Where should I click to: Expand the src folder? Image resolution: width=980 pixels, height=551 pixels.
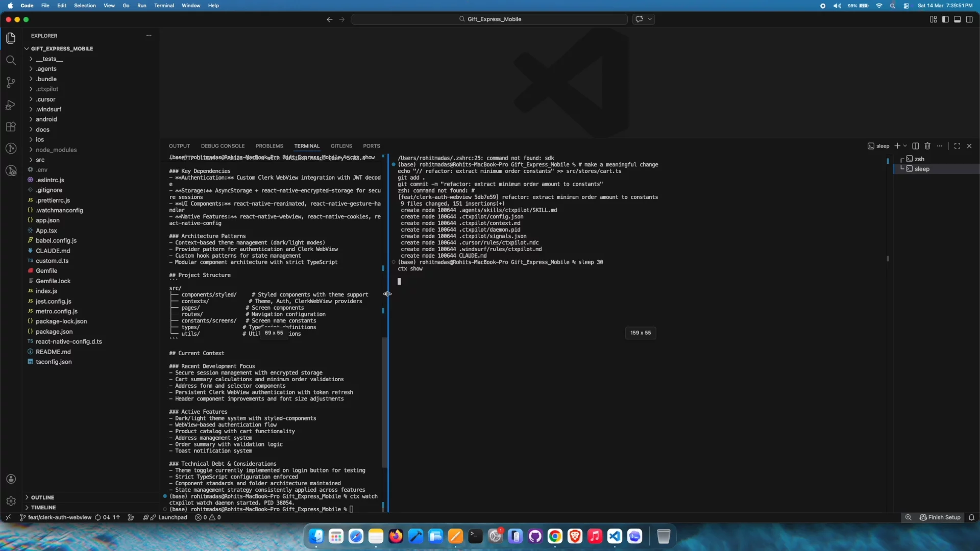[40, 160]
